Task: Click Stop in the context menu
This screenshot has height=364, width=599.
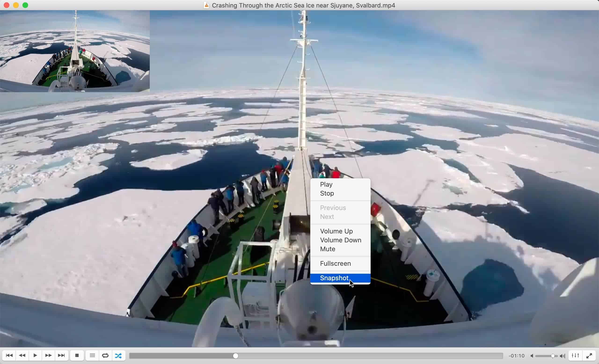Action: pyautogui.click(x=327, y=193)
